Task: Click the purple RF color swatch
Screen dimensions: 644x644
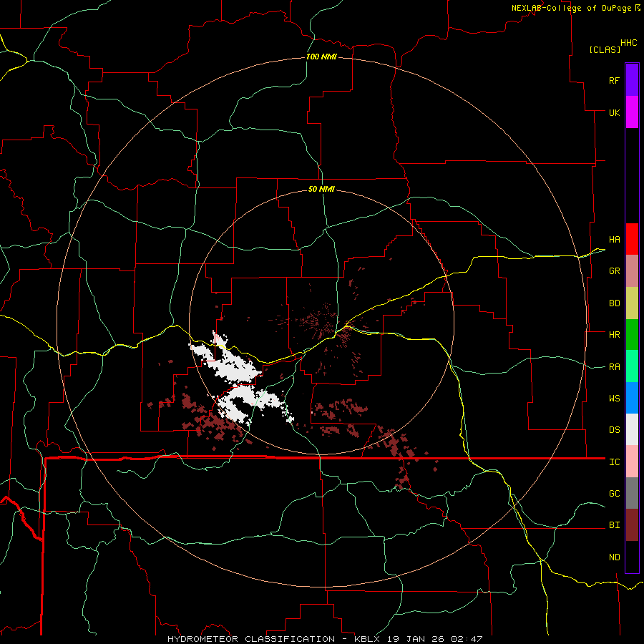Action: tap(632, 80)
